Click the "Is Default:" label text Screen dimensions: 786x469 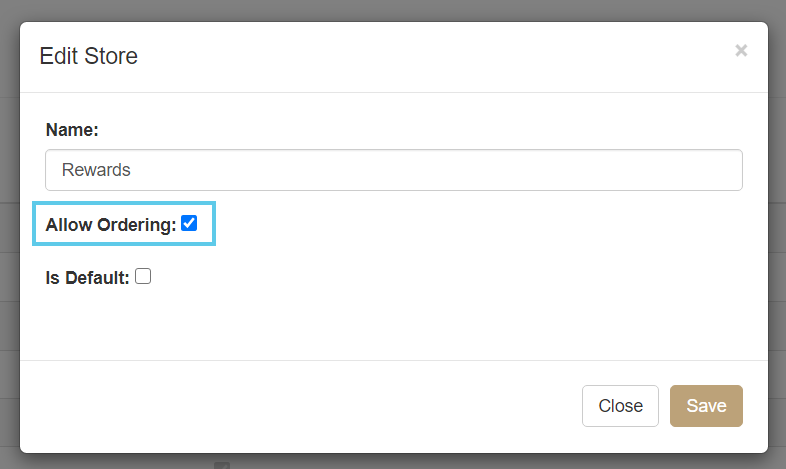tap(88, 278)
